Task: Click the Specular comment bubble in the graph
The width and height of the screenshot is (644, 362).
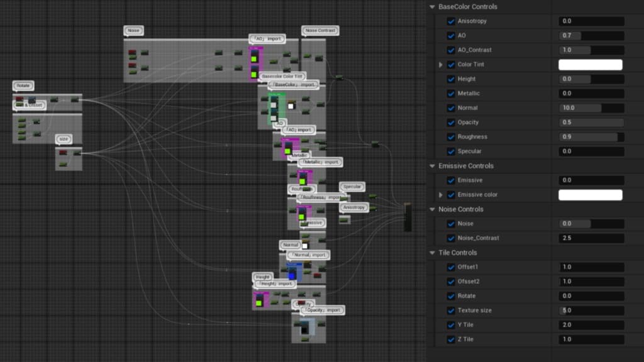Action: [352, 186]
